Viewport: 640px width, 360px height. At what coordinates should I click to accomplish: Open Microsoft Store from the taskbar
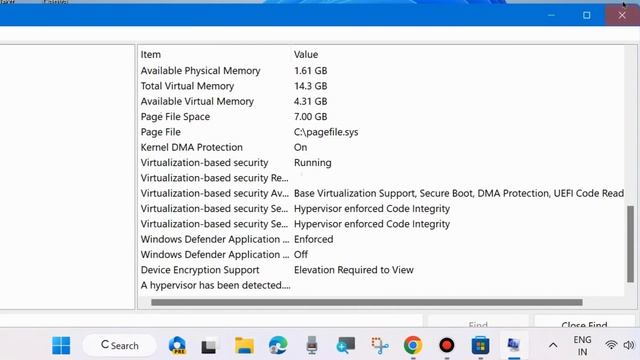(480, 345)
